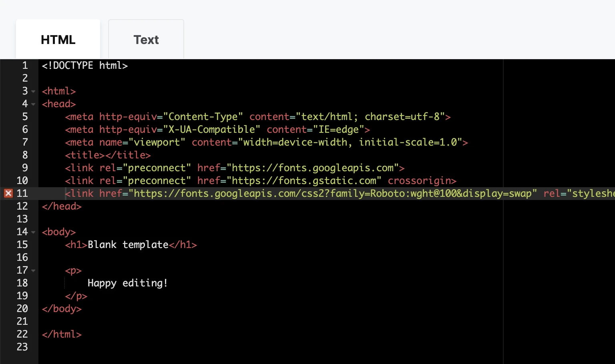Place cursor in "Blank template" heading text

[128, 245]
